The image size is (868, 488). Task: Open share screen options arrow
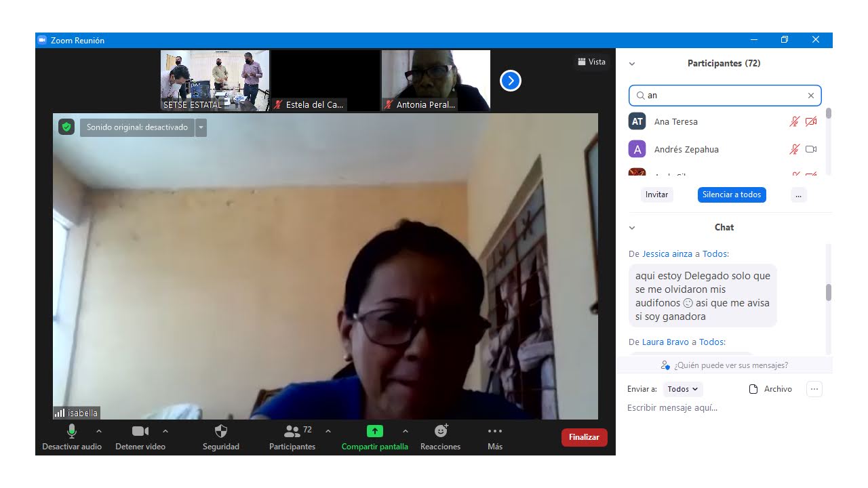(406, 431)
